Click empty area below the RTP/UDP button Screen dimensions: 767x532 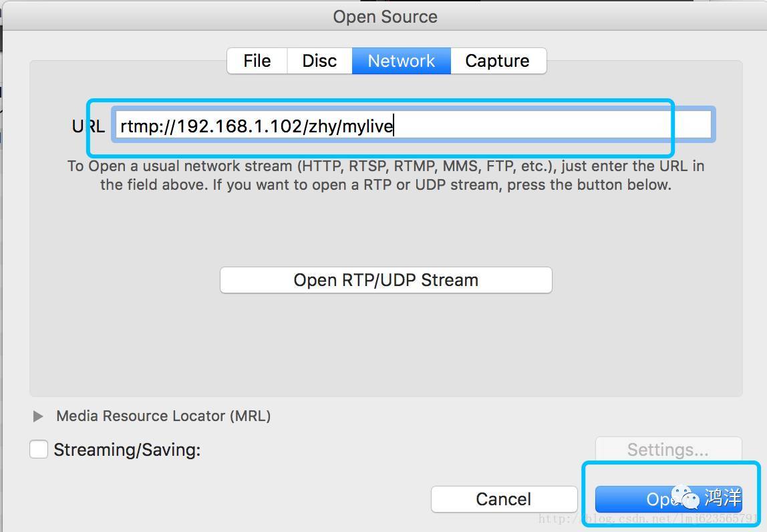386,343
